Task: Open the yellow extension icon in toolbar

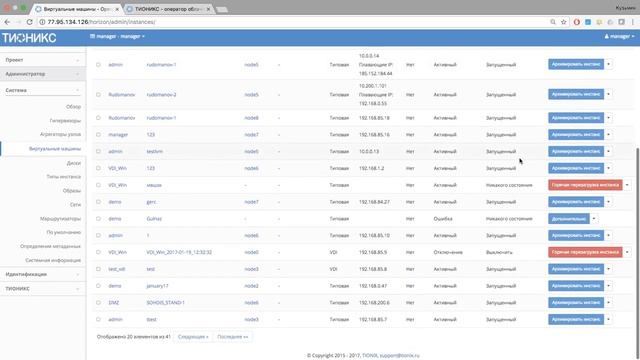Action: (x=599, y=22)
